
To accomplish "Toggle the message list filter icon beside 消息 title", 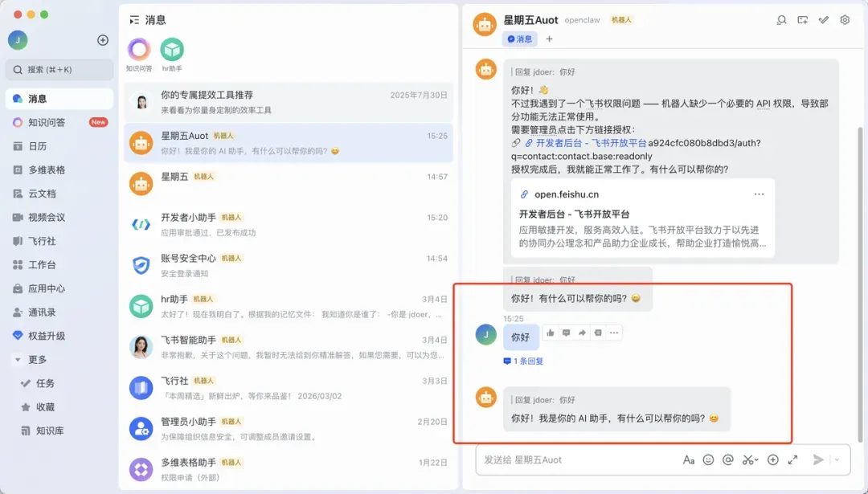I will 134,20.
